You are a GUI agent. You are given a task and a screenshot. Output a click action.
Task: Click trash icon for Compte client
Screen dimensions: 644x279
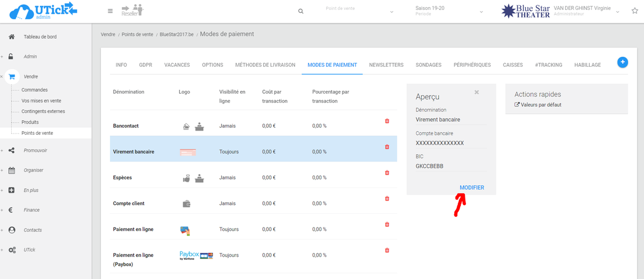pyautogui.click(x=386, y=198)
